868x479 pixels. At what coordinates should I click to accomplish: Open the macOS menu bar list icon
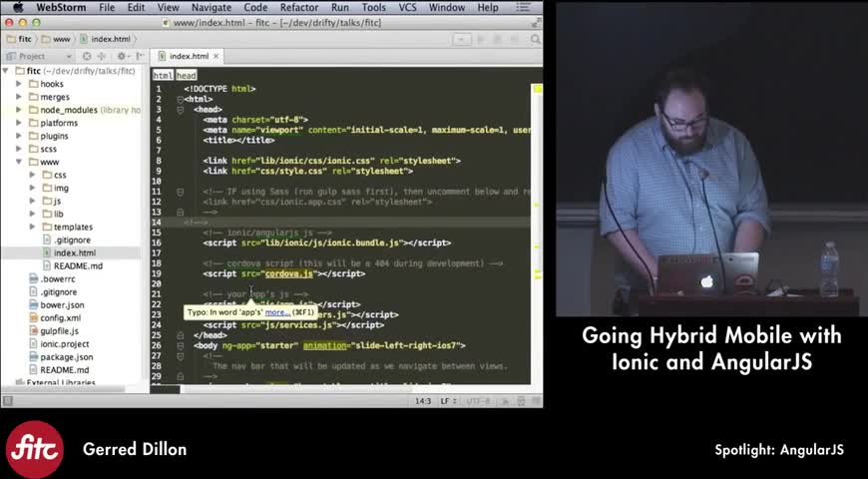pos(522,7)
